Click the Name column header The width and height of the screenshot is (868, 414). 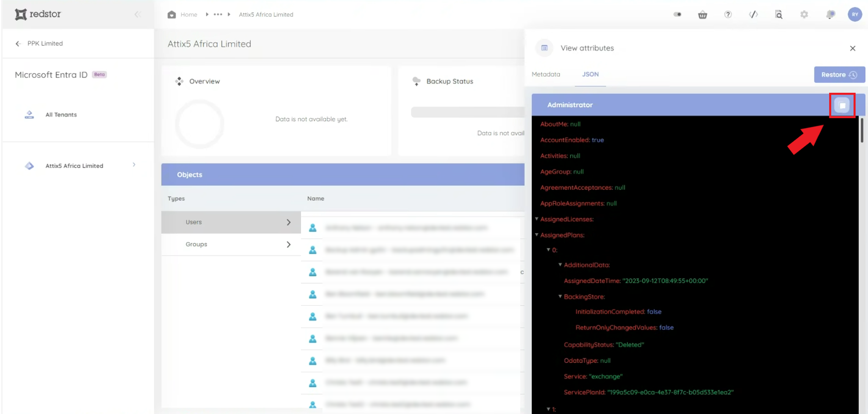click(316, 199)
